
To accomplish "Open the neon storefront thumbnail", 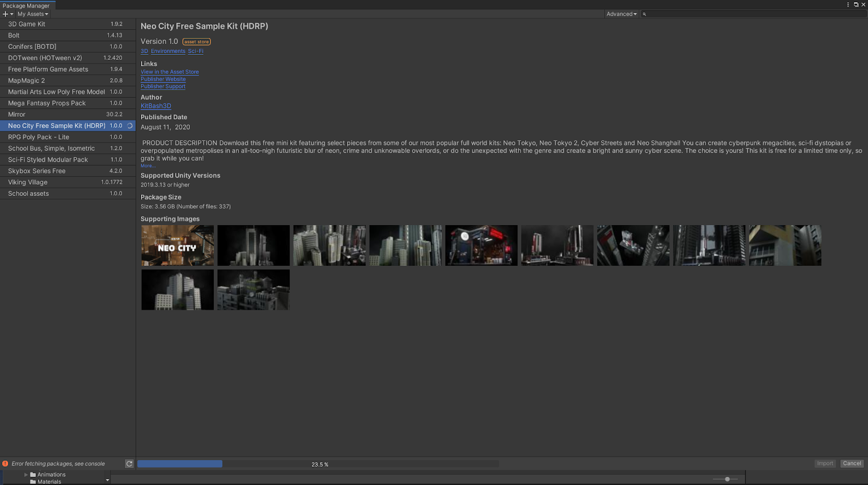I will [x=481, y=246].
